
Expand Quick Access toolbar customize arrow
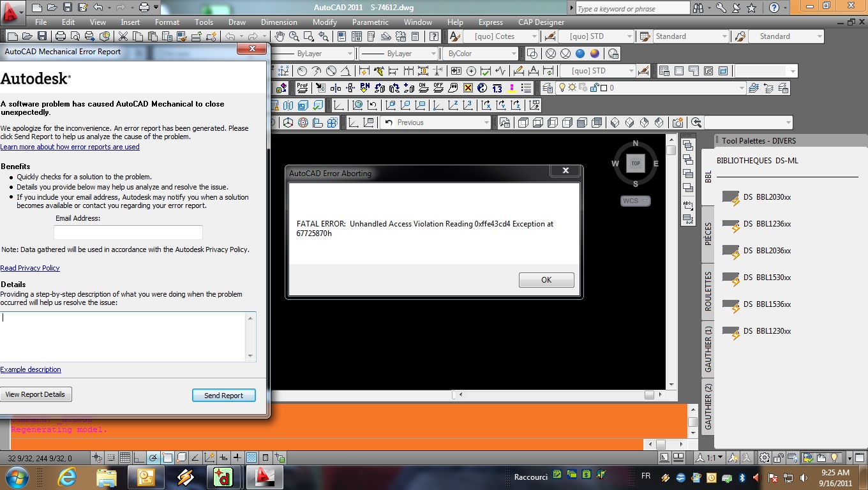pyautogui.click(x=156, y=8)
